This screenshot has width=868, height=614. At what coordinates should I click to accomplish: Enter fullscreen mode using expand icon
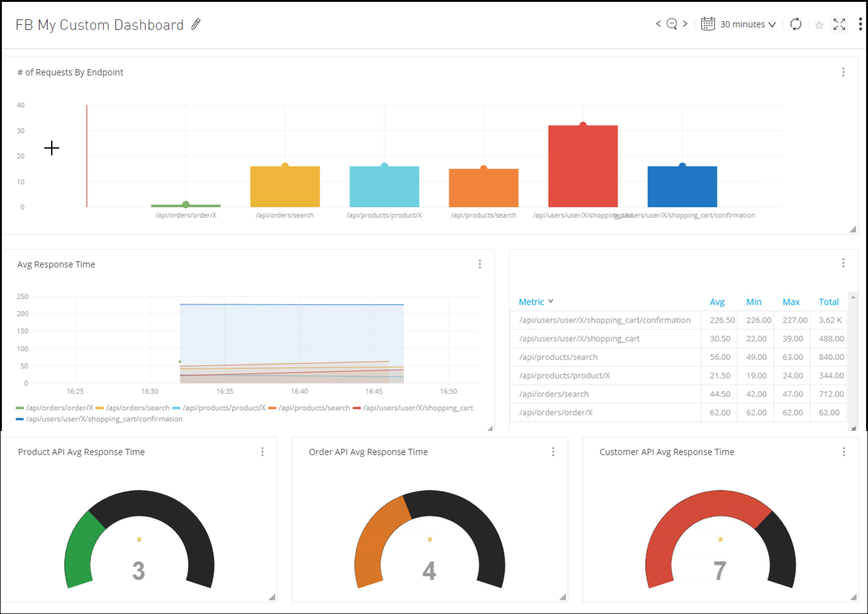tap(839, 24)
